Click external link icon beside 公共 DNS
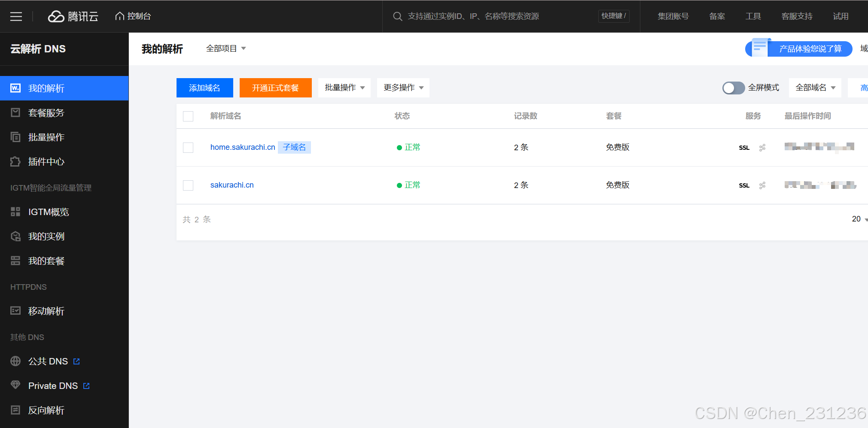The width and height of the screenshot is (868, 428). point(76,361)
